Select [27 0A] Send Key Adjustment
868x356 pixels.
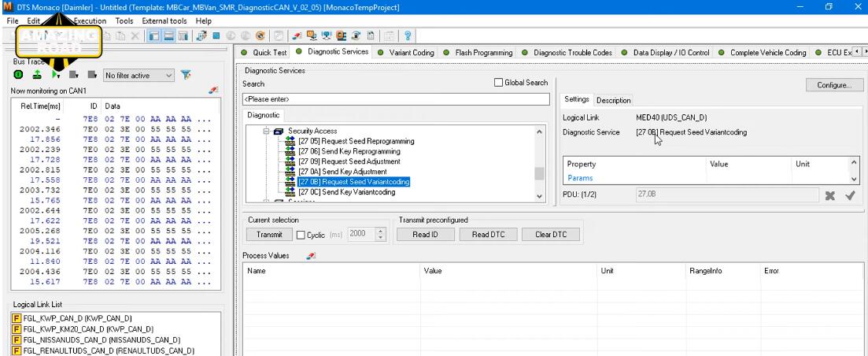pyautogui.click(x=342, y=172)
